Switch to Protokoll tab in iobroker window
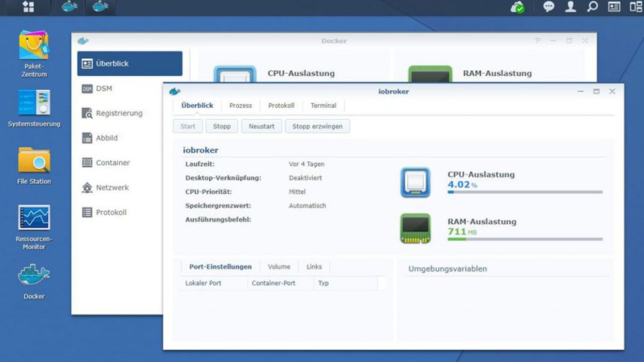The height and width of the screenshot is (362, 644). click(x=281, y=106)
